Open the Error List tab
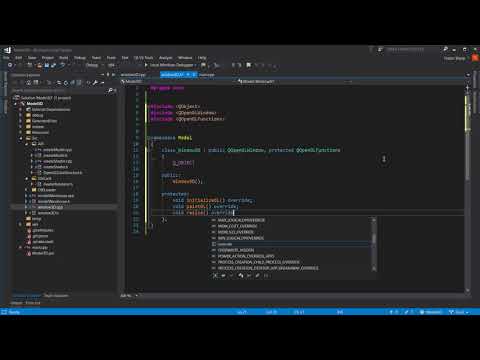Image resolution: width=480 pixels, height=360 pixels. point(33,303)
